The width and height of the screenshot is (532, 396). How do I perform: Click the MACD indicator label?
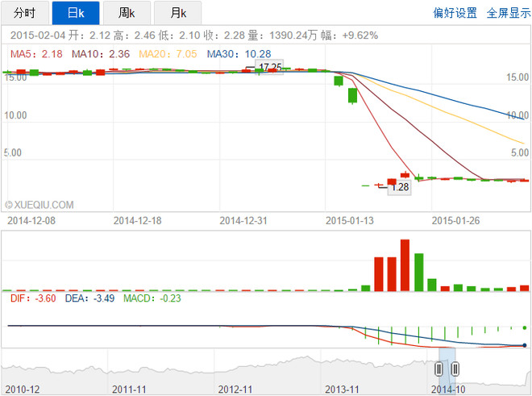click(152, 298)
